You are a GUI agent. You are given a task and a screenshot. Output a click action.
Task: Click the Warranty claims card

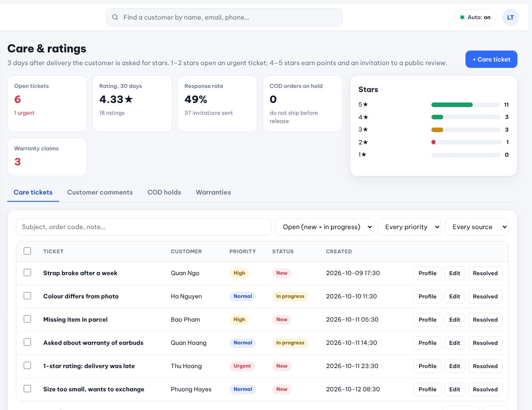[x=47, y=157]
